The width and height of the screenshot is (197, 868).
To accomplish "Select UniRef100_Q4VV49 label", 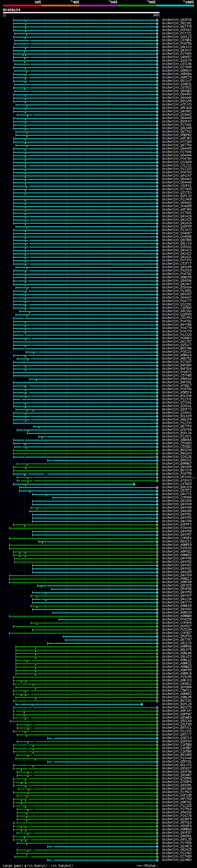I will point(176,504).
